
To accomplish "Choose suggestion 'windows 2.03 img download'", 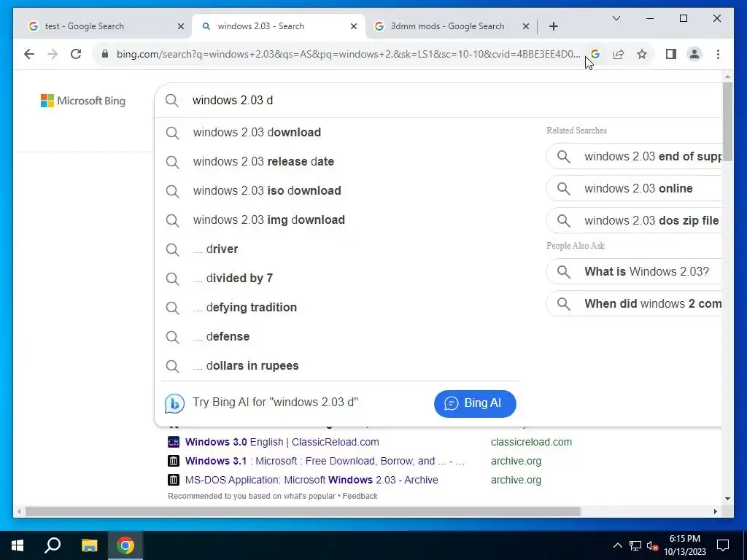I will click(x=340, y=219).
